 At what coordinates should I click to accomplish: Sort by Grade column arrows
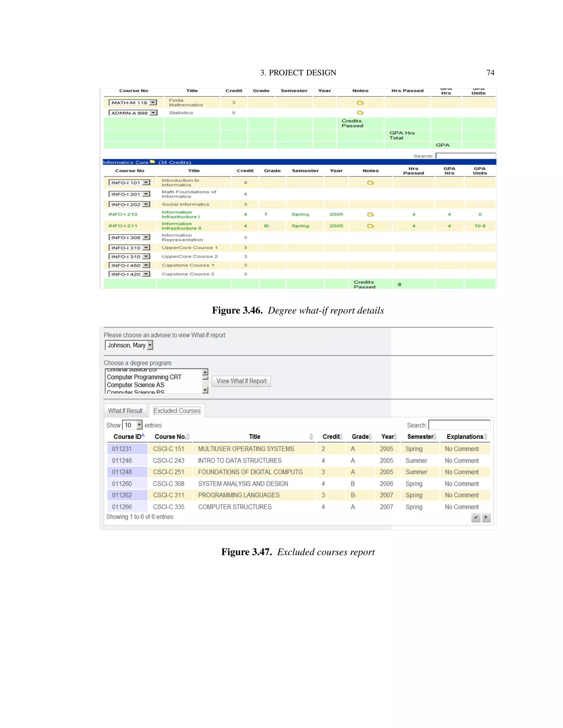tap(370, 437)
